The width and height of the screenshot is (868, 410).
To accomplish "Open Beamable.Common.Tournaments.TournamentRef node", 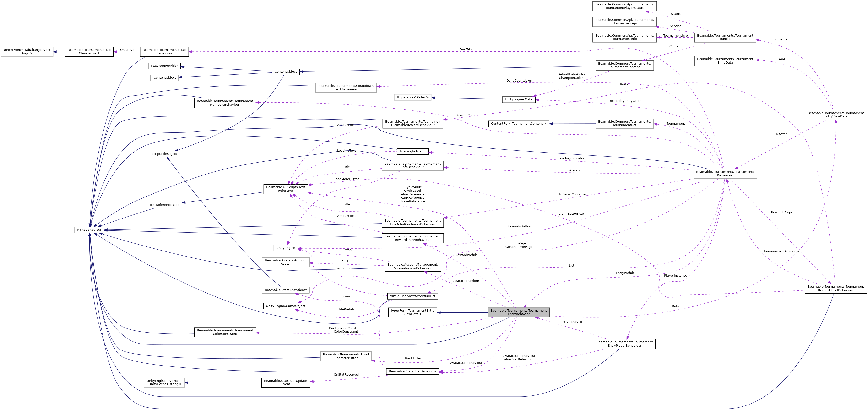I will 624,123.
